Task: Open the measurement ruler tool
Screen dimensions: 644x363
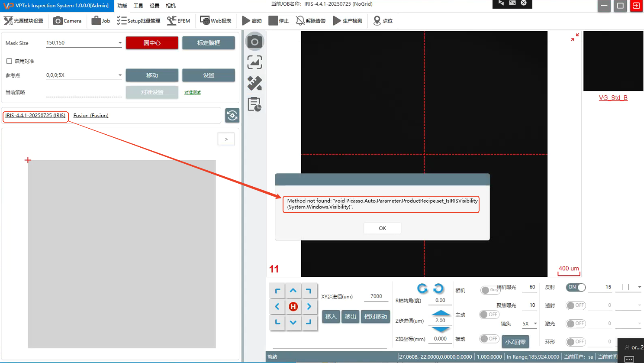Action: tap(254, 83)
